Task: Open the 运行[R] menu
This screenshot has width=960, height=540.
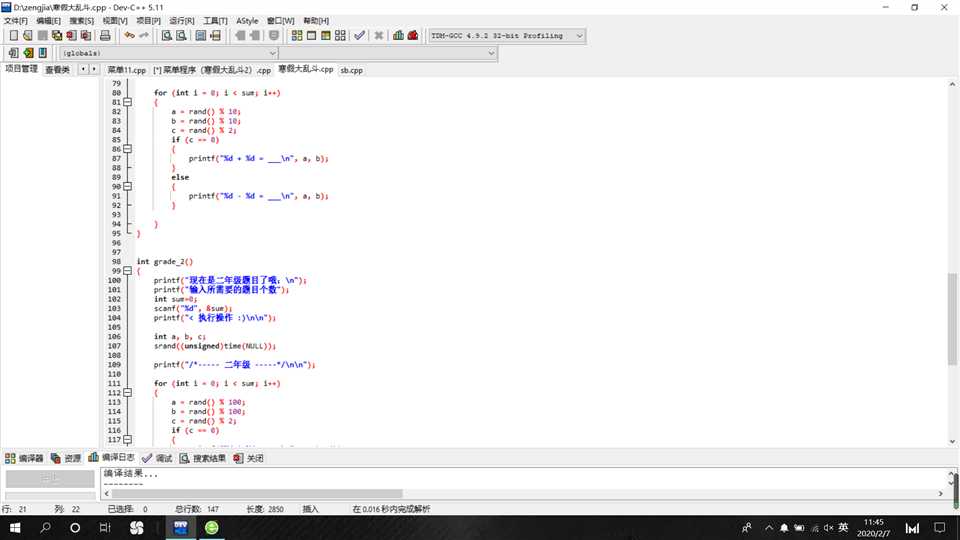Action: 182,21
